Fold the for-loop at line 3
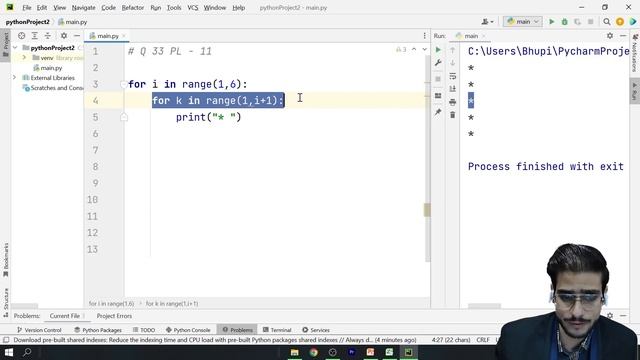The image size is (640, 360). coord(123,84)
